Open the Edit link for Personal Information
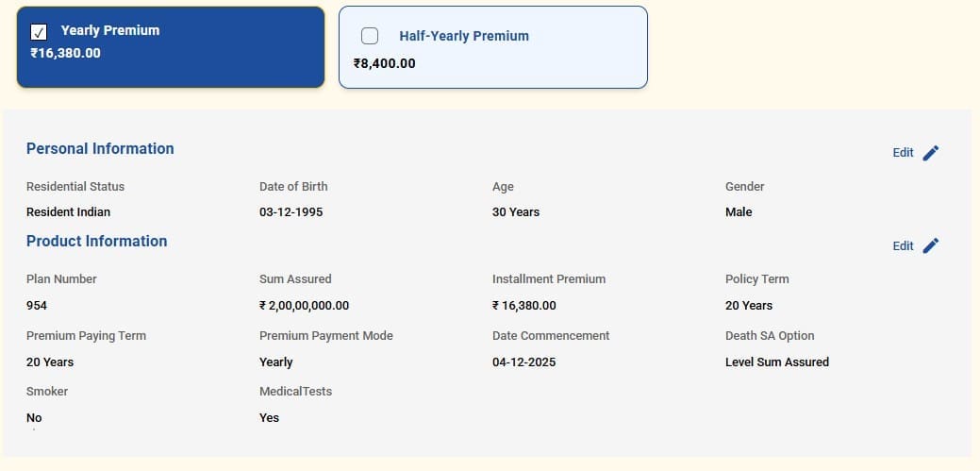 pos(903,153)
